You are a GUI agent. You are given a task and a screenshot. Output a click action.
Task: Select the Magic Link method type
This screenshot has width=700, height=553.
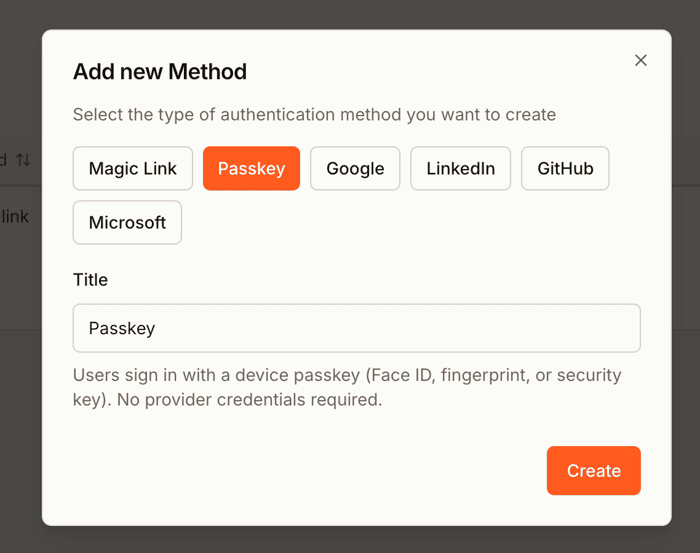pyautogui.click(x=133, y=168)
